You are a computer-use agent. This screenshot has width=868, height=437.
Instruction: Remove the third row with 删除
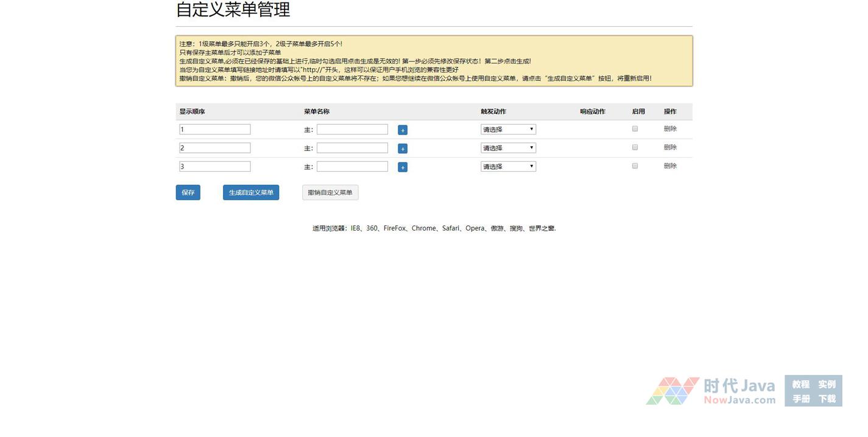[670, 166]
